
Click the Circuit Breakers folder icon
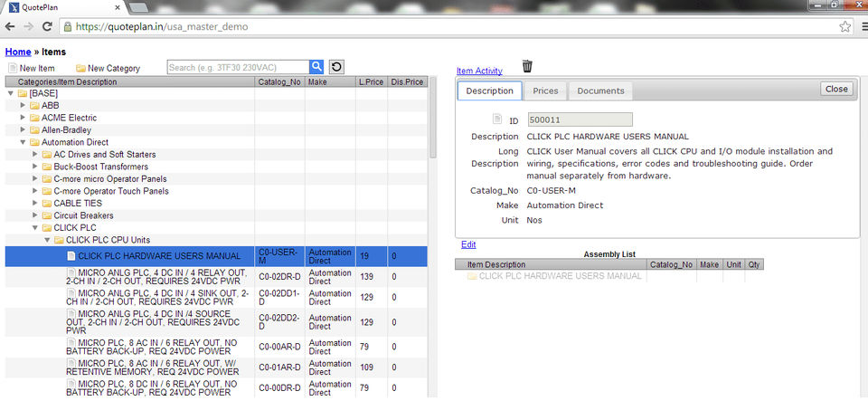tap(47, 215)
